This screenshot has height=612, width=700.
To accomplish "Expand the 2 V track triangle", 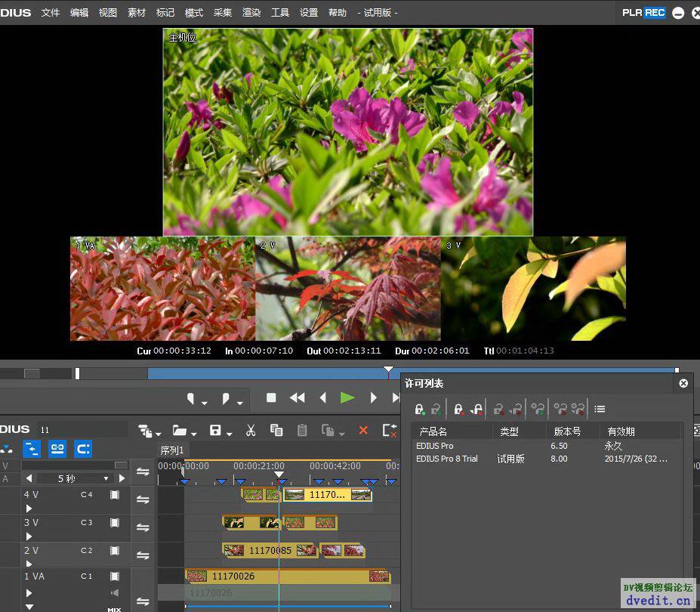I will [29, 564].
